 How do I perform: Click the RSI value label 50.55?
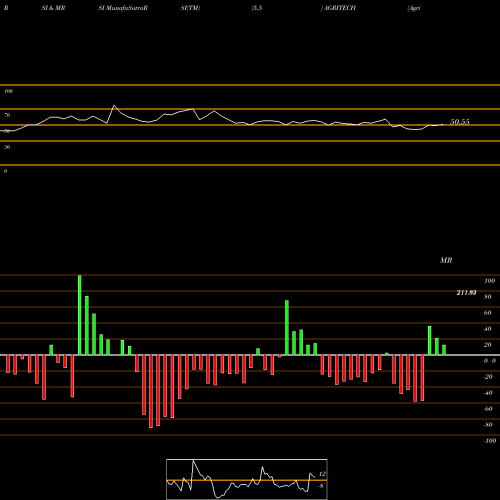[x=460, y=122]
